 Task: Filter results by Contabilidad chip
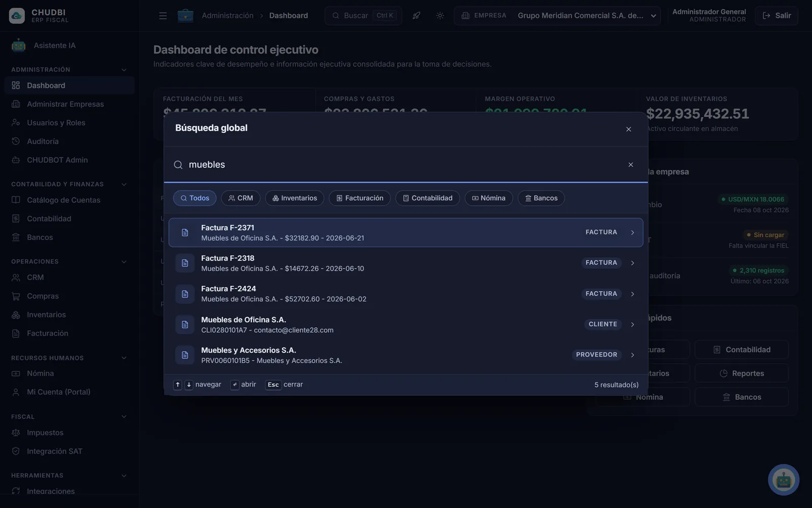tap(427, 198)
